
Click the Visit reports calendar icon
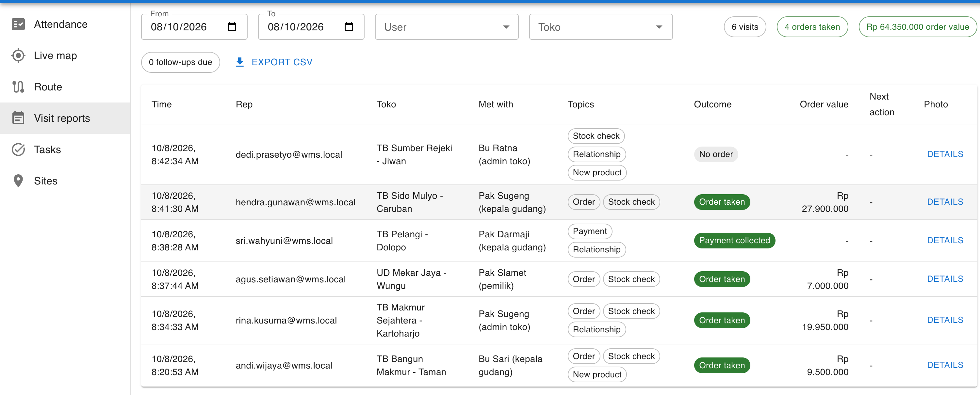[x=18, y=118]
